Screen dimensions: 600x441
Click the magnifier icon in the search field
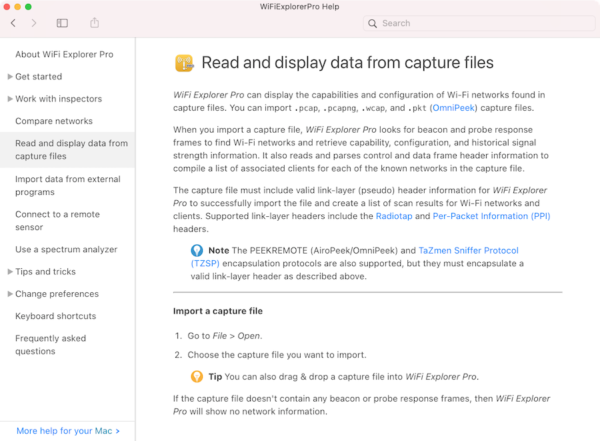click(x=372, y=23)
